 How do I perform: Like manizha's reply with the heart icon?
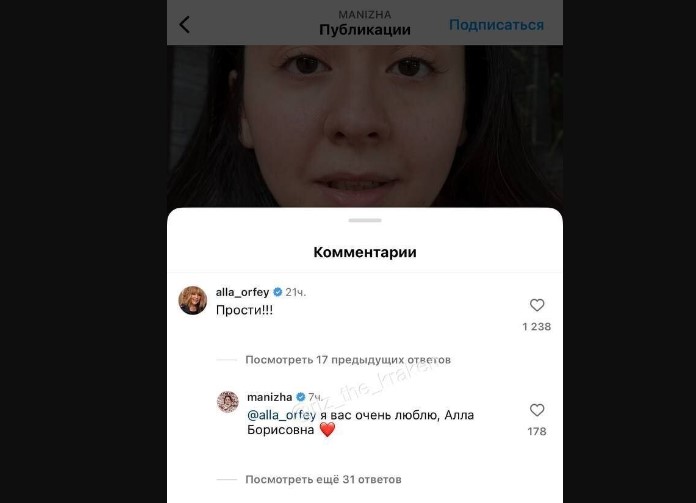click(537, 410)
